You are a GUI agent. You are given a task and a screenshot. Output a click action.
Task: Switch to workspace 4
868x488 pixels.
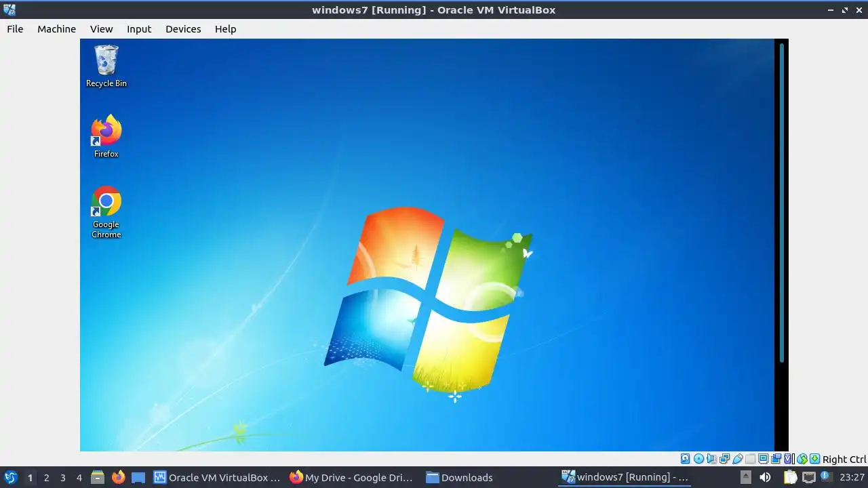79,477
